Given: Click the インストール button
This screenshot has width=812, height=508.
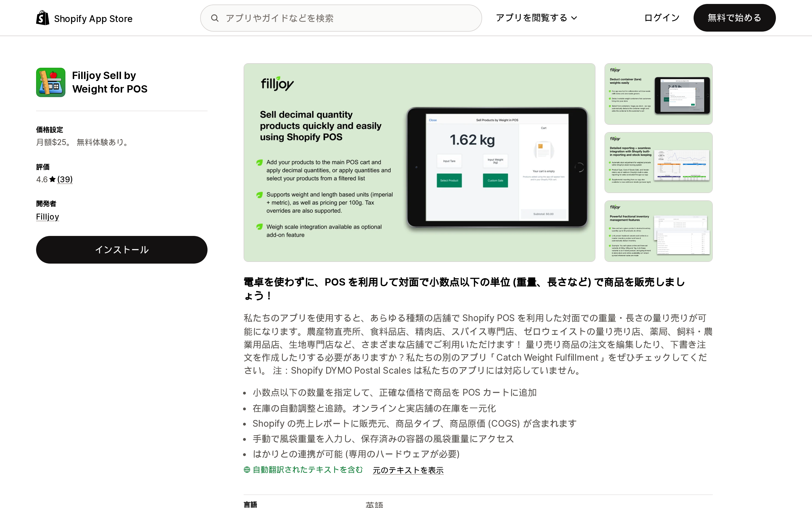Looking at the screenshot, I should click(x=122, y=250).
